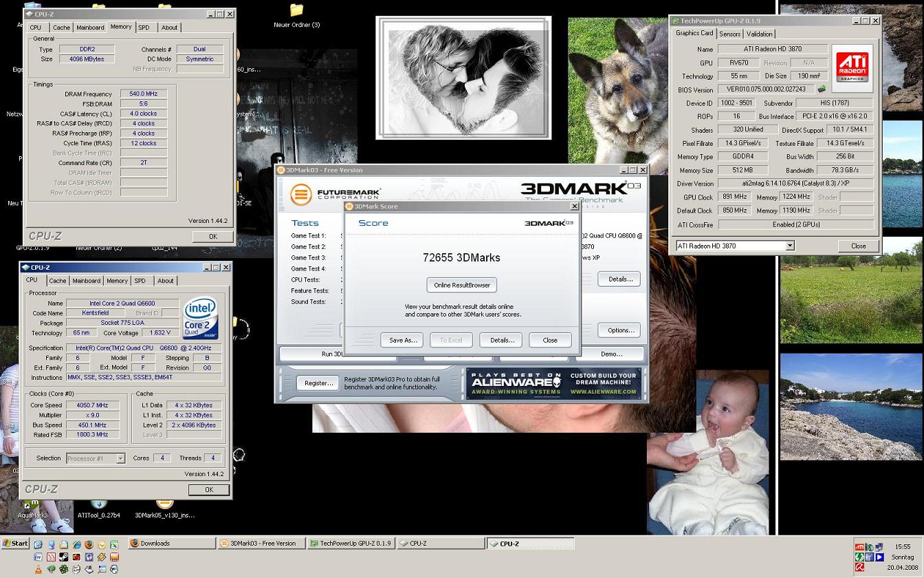Open Graphics Card tab in GPU-Z
Screen dimensions: 924x578
click(x=694, y=33)
